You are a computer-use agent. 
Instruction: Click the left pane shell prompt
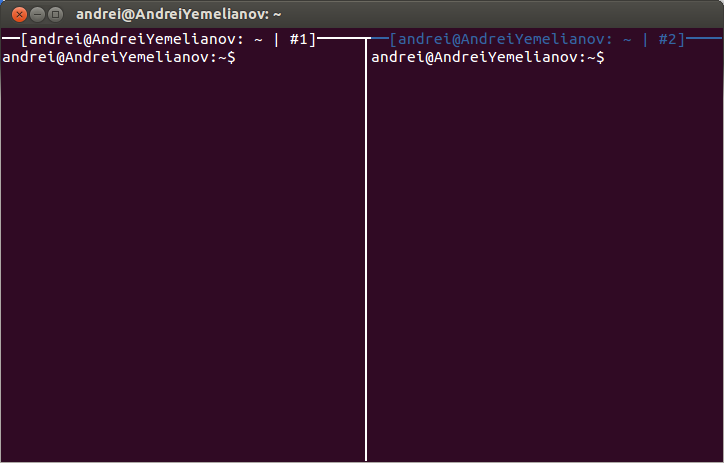click(x=119, y=58)
